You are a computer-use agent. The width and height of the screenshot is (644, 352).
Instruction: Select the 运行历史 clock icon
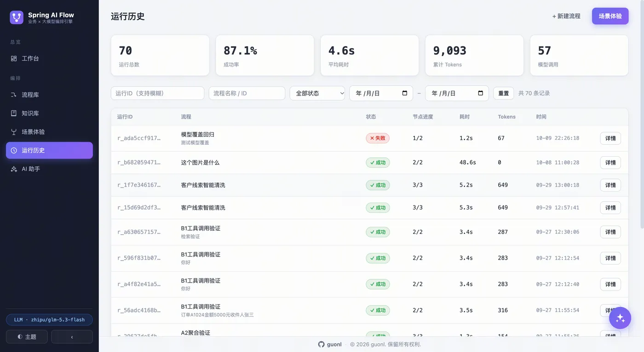coord(14,150)
